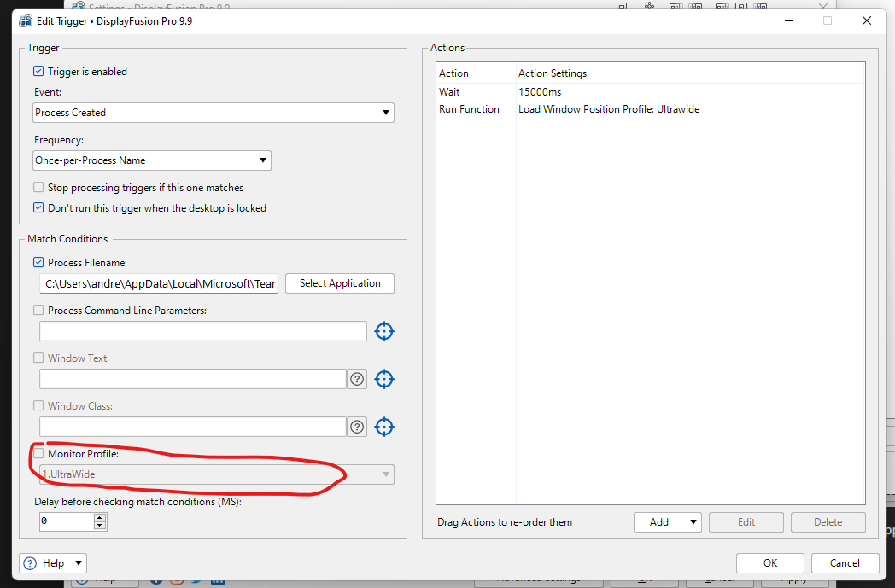Click into the Process Filename path field

coord(159,284)
